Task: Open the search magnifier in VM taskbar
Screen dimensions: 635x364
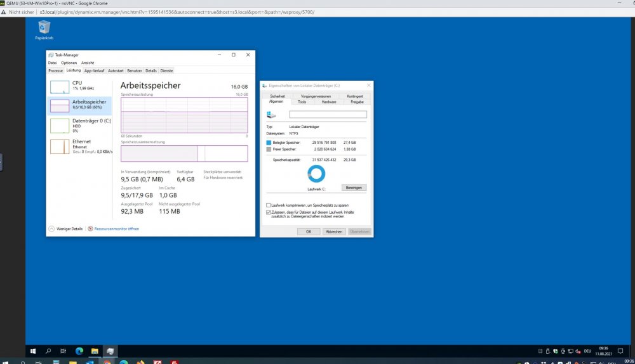Action: [x=48, y=351]
